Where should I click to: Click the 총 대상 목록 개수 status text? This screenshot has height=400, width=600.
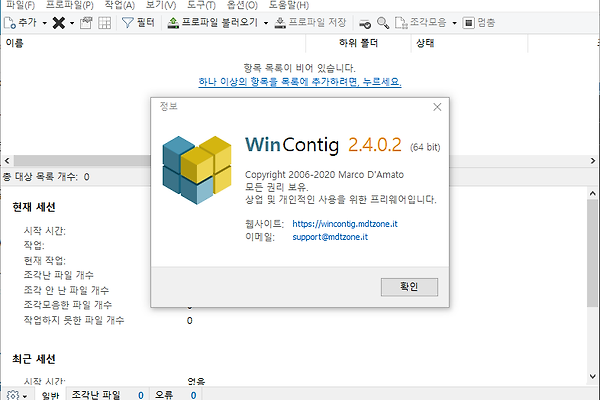[x=46, y=177]
